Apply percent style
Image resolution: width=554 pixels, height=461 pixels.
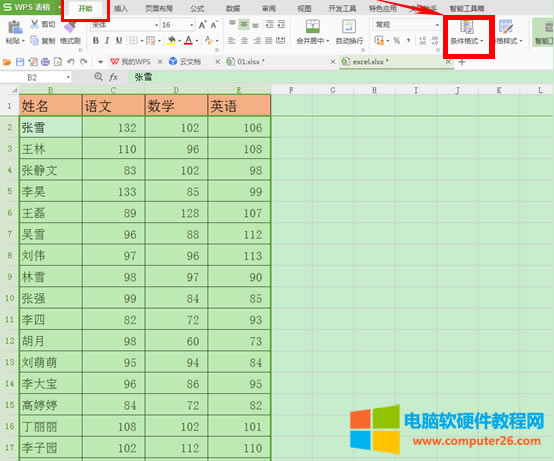click(397, 41)
